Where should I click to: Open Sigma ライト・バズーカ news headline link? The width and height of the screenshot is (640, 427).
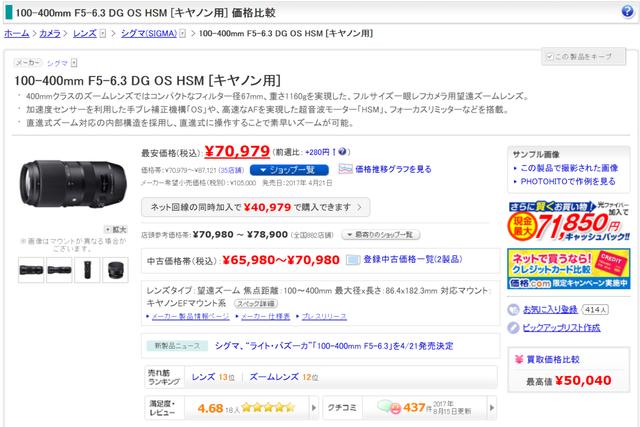(x=334, y=346)
